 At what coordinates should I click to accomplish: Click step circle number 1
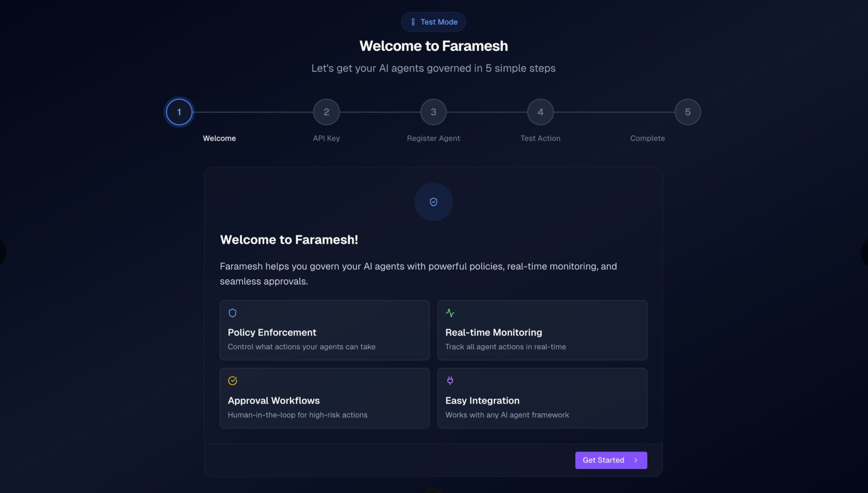(178, 112)
